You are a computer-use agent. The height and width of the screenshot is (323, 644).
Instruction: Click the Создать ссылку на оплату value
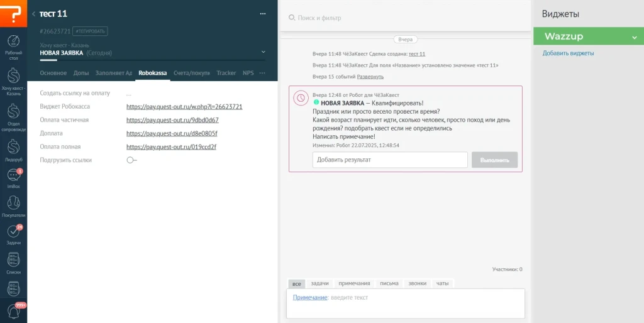pyautogui.click(x=128, y=94)
